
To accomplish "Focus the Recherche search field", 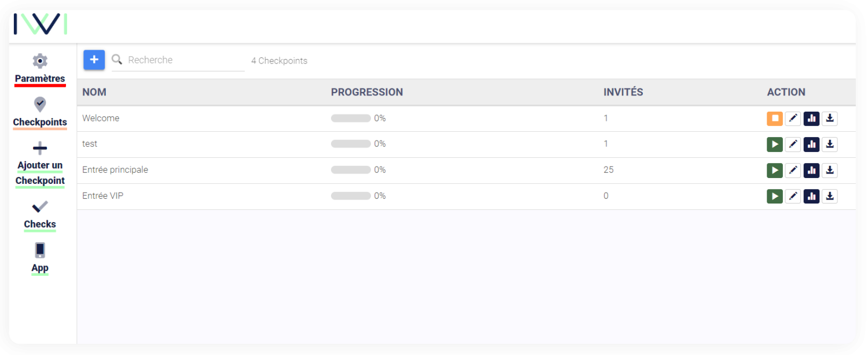I will tap(178, 60).
